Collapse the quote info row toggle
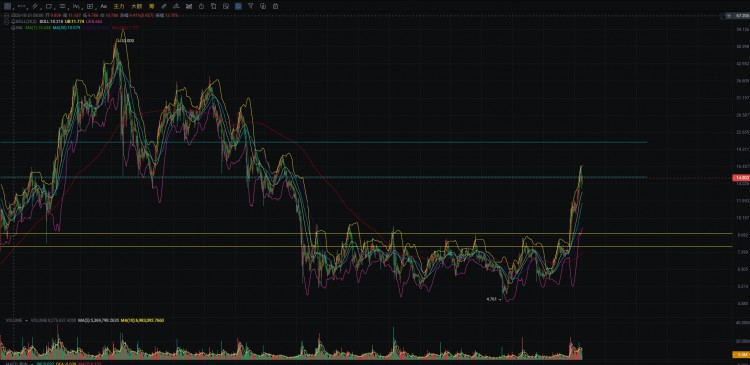This screenshot has height=365, width=750. tap(6, 15)
